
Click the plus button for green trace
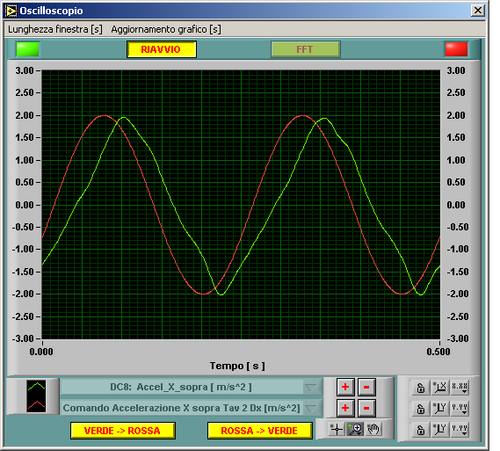pos(345,387)
